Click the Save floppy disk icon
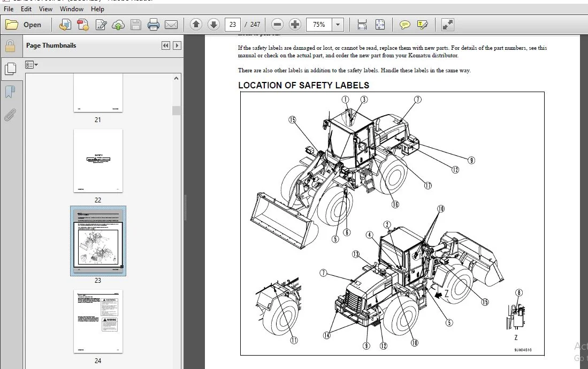The height and width of the screenshot is (369, 588). [x=136, y=25]
